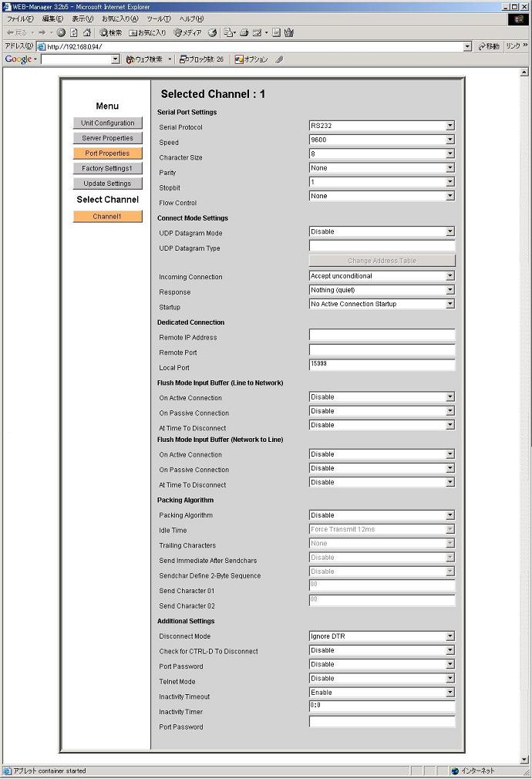The height and width of the screenshot is (779, 532).
Task: Click the Remote Port field
Action: 382,349
